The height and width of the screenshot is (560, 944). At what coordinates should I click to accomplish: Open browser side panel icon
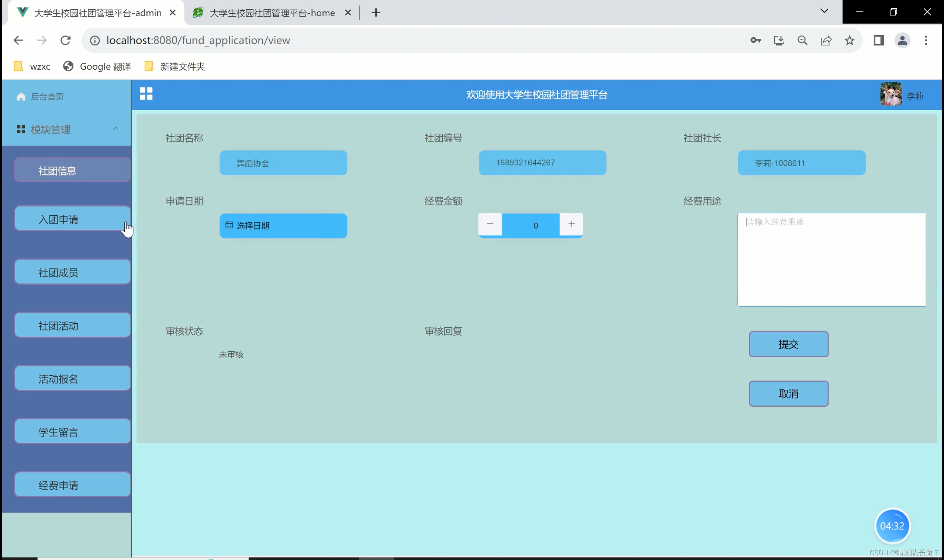tap(879, 41)
